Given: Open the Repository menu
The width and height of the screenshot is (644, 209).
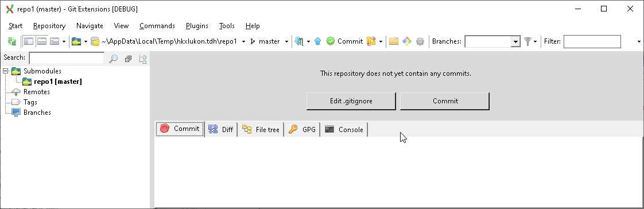Looking at the screenshot, I should [49, 25].
